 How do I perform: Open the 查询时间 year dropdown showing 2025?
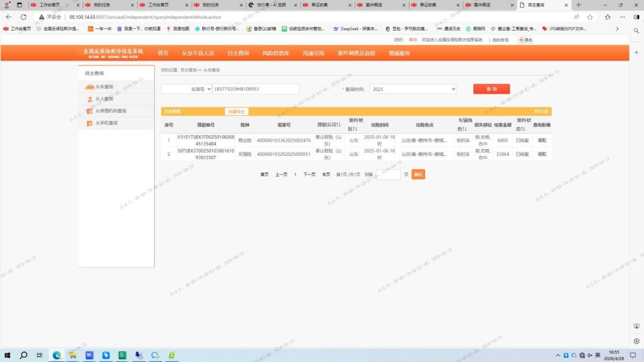click(x=413, y=89)
